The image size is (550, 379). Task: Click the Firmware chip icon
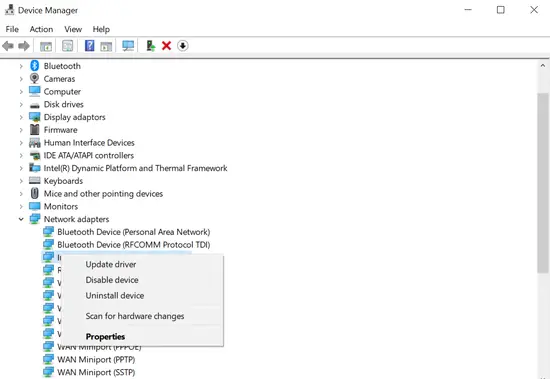pyautogui.click(x=34, y=129)
